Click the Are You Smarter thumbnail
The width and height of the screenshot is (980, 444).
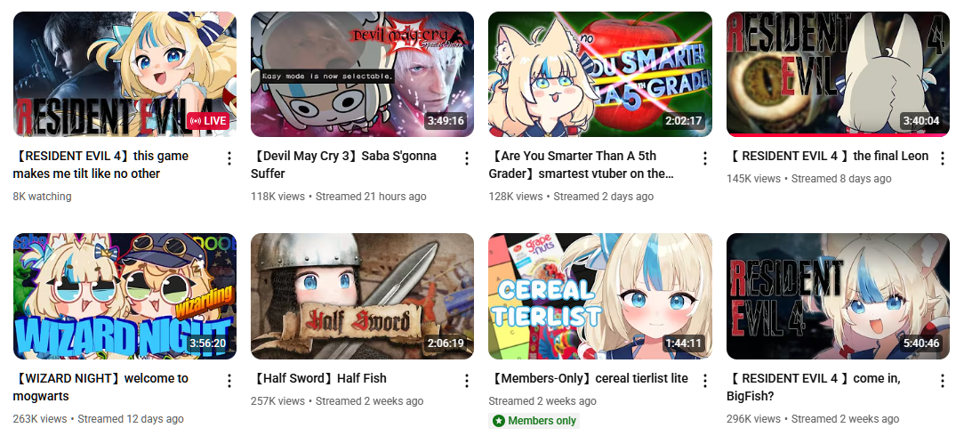[600, 74]
